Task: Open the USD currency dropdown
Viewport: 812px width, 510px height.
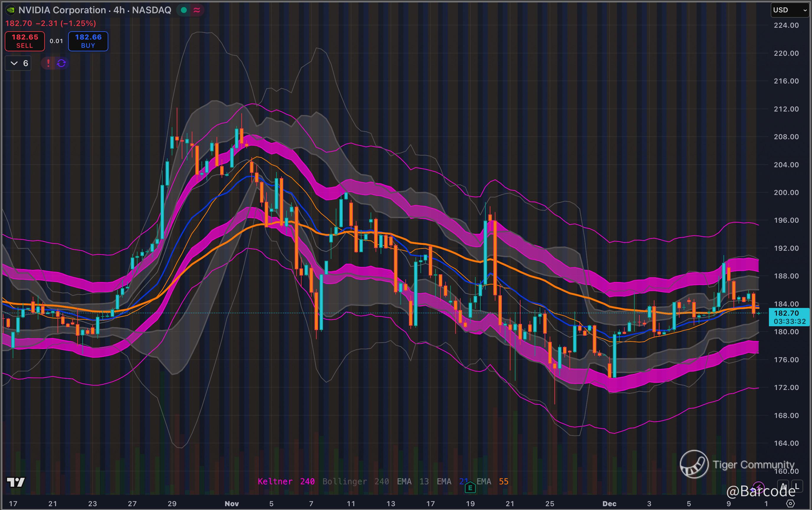Action: coord(790,10)
